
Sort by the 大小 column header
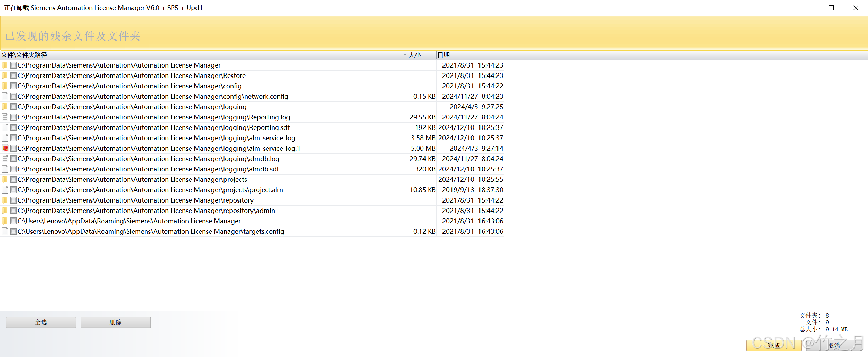click(x=422, y=55)
